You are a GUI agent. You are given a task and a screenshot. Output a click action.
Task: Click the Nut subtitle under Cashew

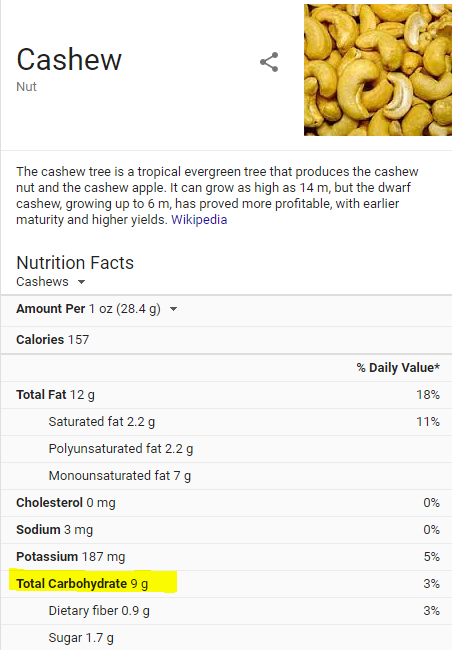27,87
